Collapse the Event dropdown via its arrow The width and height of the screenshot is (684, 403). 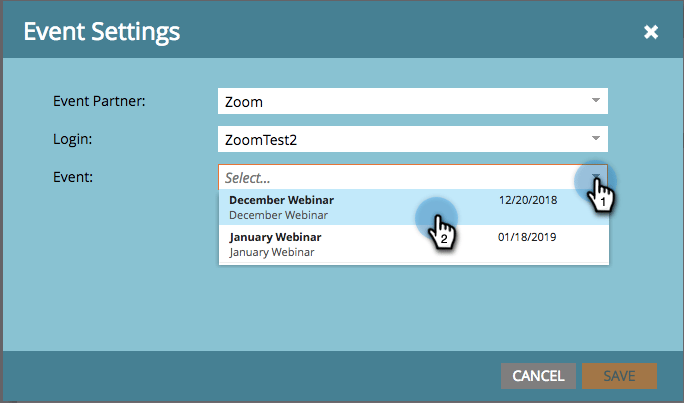(x=596, y=177)
